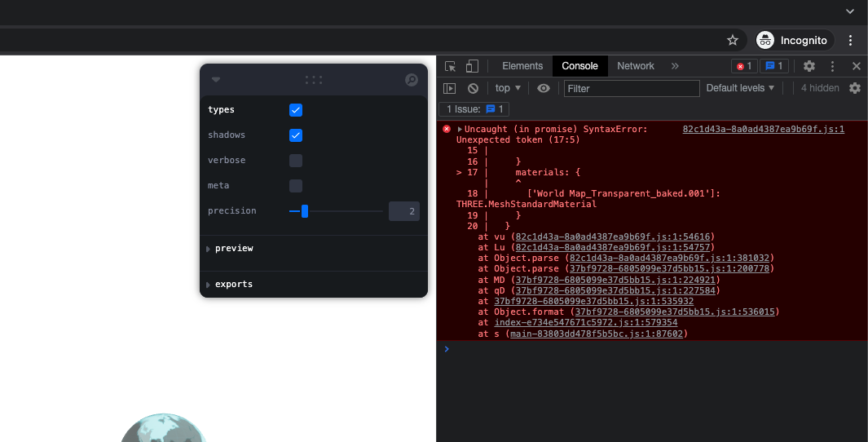
Task: Activate the inspect element picker icon
Action: [450, 67]
